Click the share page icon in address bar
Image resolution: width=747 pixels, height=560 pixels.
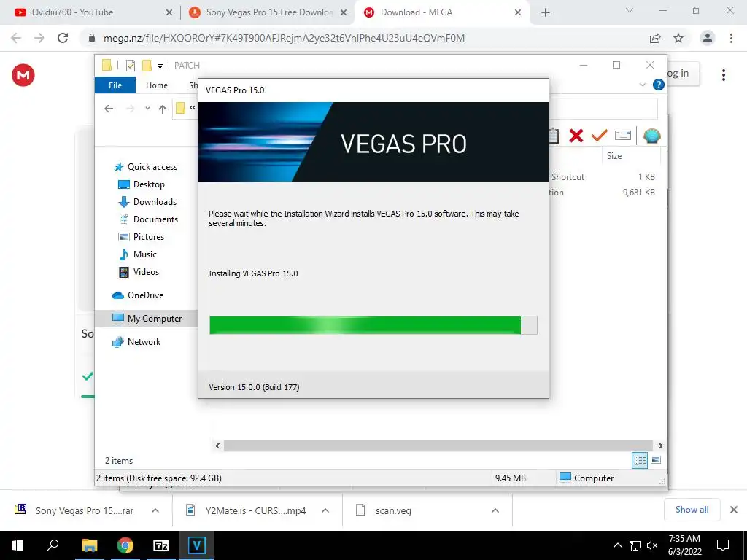655,38
